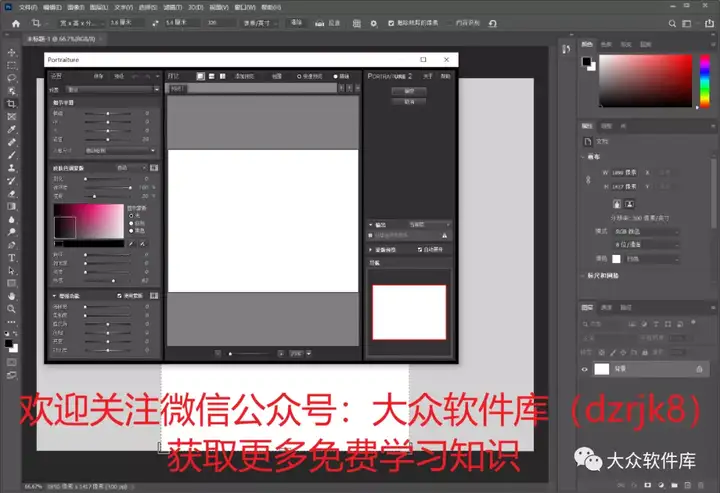Select the first preview radio option in Portraiture
Screen dimensions: 720x493
(x=299, y=76)
